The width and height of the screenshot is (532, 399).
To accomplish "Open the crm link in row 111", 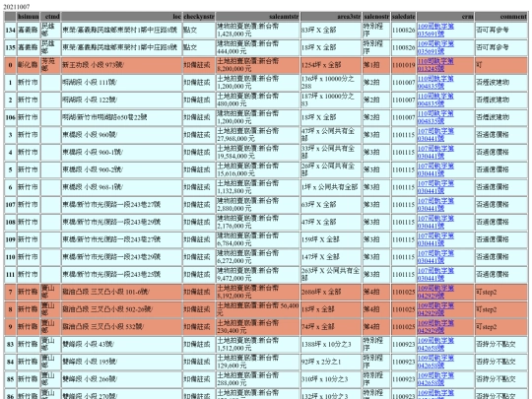I will [435, 275].
